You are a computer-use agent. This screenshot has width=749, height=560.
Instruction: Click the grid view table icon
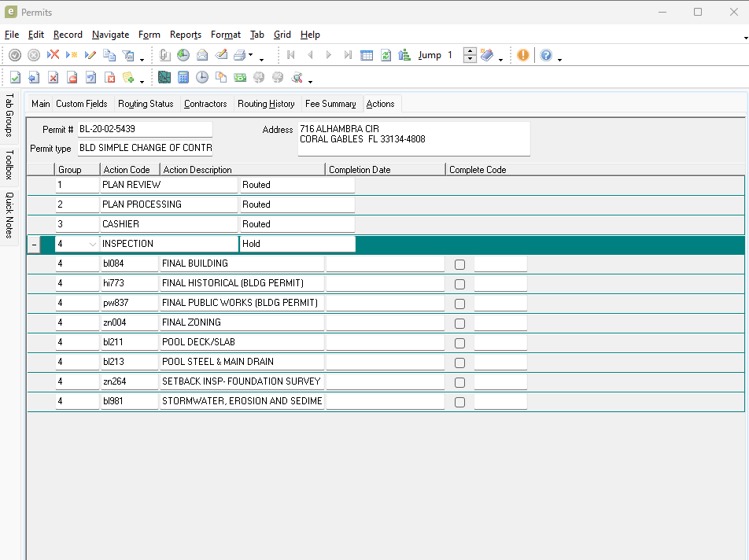(367, 55)
